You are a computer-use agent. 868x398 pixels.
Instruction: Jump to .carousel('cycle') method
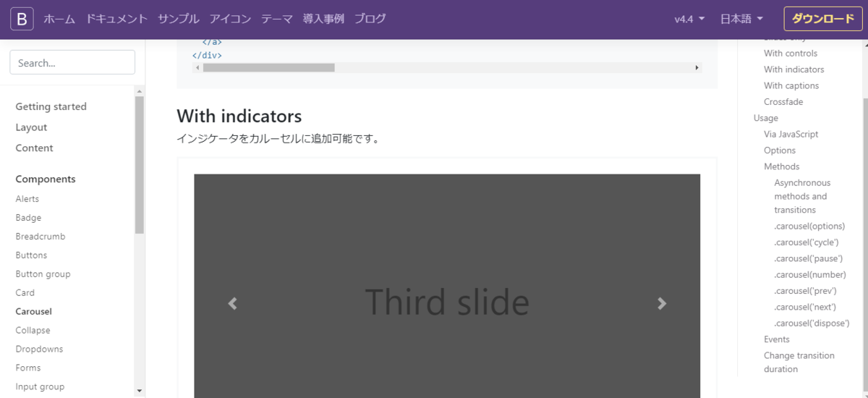click(806, 242)
